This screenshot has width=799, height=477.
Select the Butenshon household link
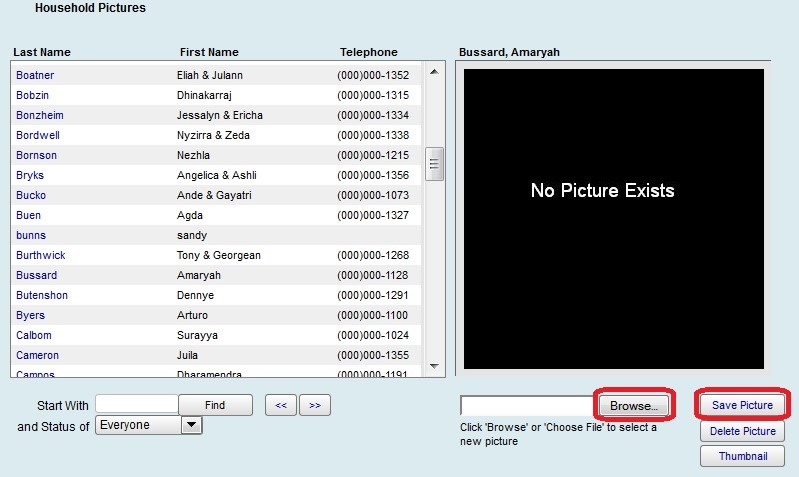[42, 296]
